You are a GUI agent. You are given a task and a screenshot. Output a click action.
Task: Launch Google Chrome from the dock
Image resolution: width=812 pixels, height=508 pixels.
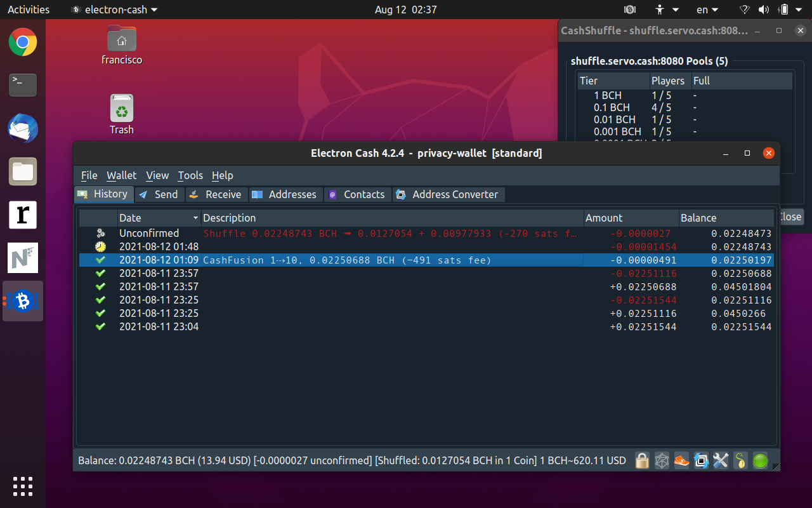point(23,43)
